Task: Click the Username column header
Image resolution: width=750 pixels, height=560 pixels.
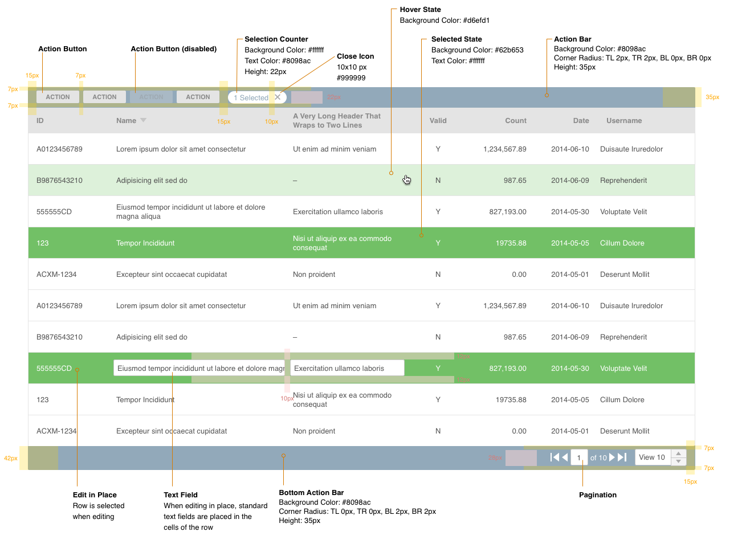Action: click(624, 121)
